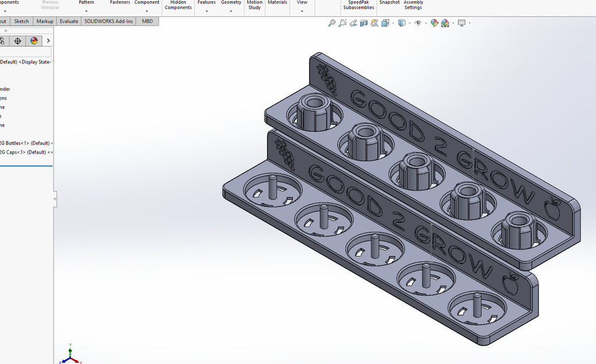Open the DisplayManager color ball tab
Image resolution: width=596 pixels, height=364 pixels.
pos(34,41)
